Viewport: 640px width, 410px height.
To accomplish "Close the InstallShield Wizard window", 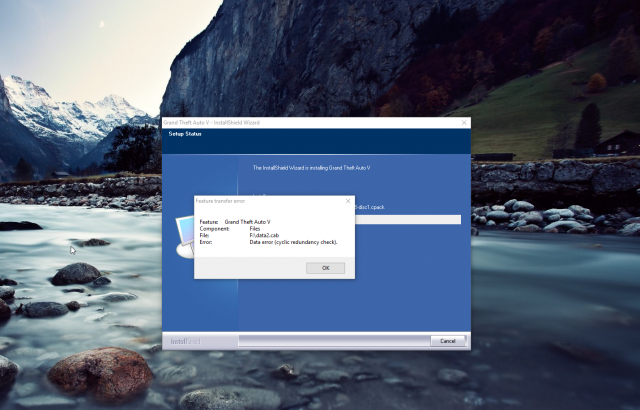I will coord(464,122).
